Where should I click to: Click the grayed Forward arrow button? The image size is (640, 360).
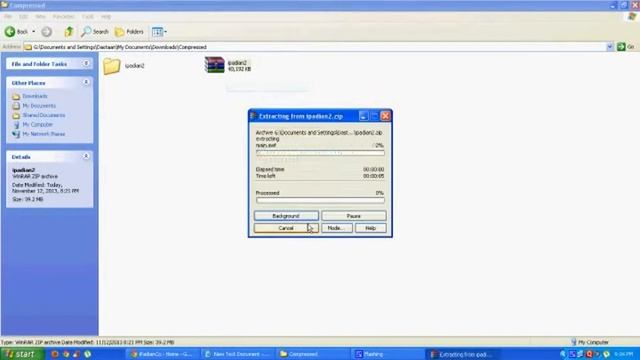tap(47, 31)
